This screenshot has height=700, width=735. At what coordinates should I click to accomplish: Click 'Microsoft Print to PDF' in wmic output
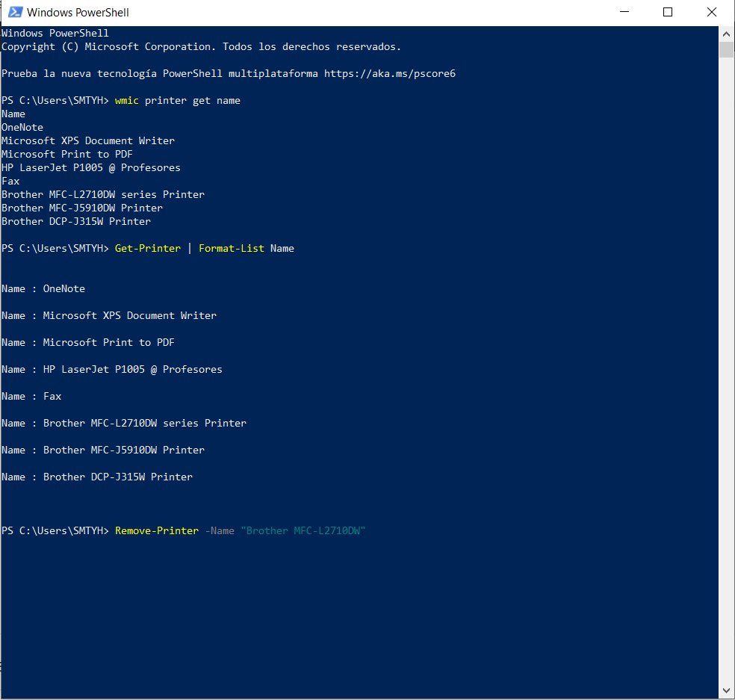[x=67, y=154]
